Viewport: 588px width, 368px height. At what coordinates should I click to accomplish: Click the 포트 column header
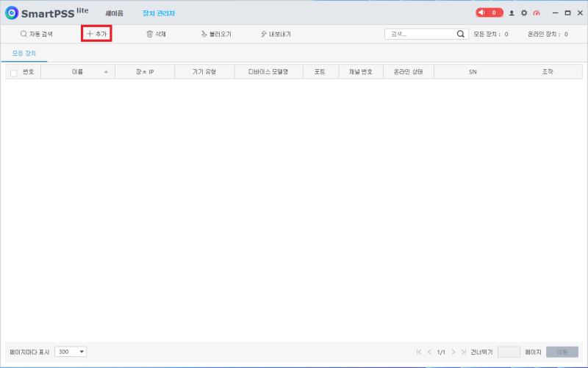[x=320, y=71]
